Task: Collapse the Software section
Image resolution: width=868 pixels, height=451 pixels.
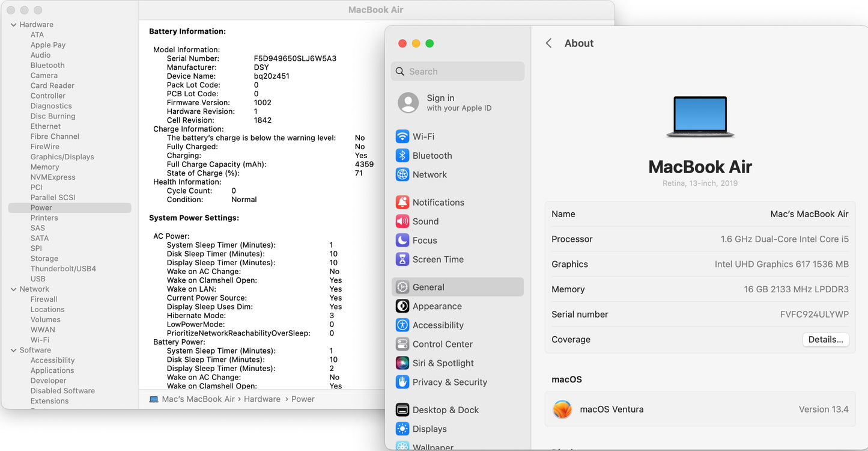Action: 13,349
